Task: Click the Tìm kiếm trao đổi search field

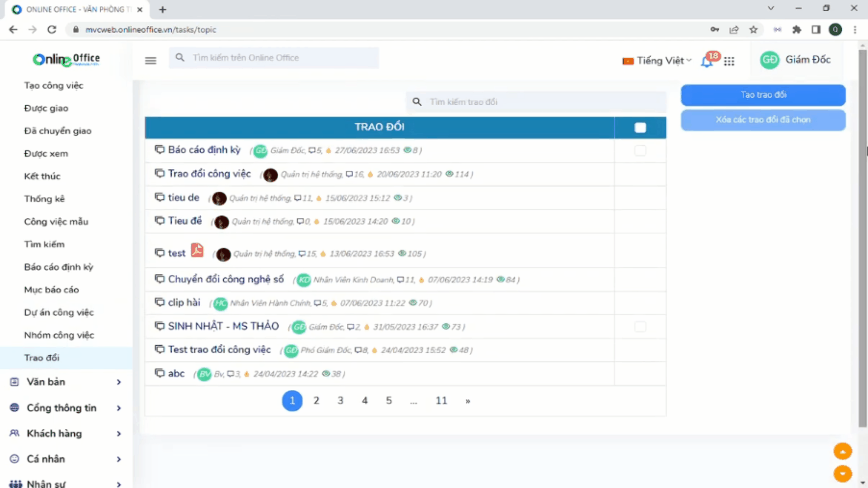Action: (x=536, y=102)
